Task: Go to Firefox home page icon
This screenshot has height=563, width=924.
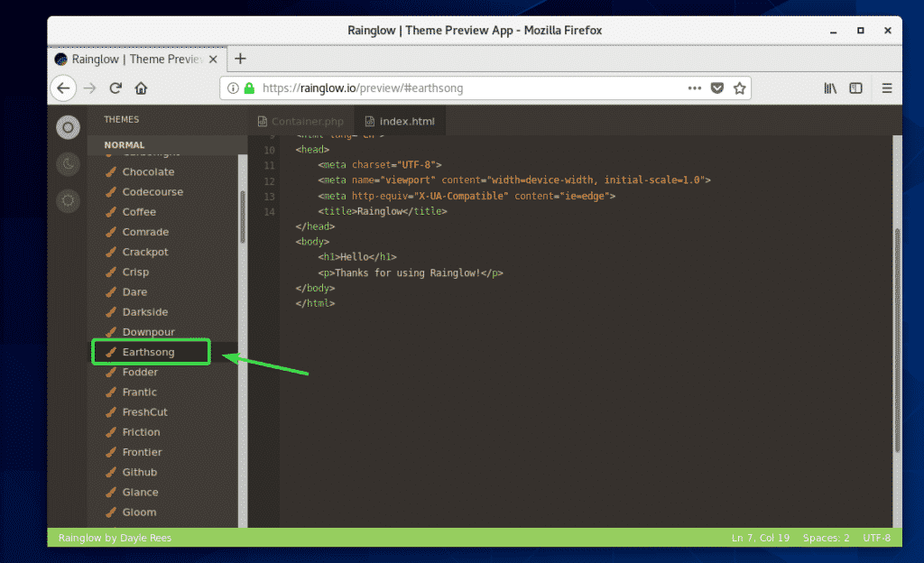Action: click(x=141, y=88)
